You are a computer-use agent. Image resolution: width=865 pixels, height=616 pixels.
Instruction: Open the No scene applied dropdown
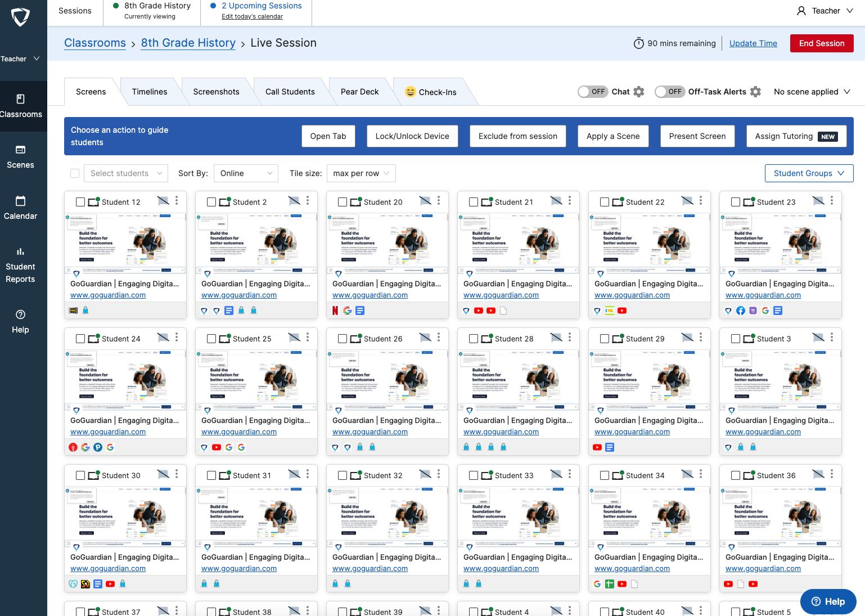[812, 92]
